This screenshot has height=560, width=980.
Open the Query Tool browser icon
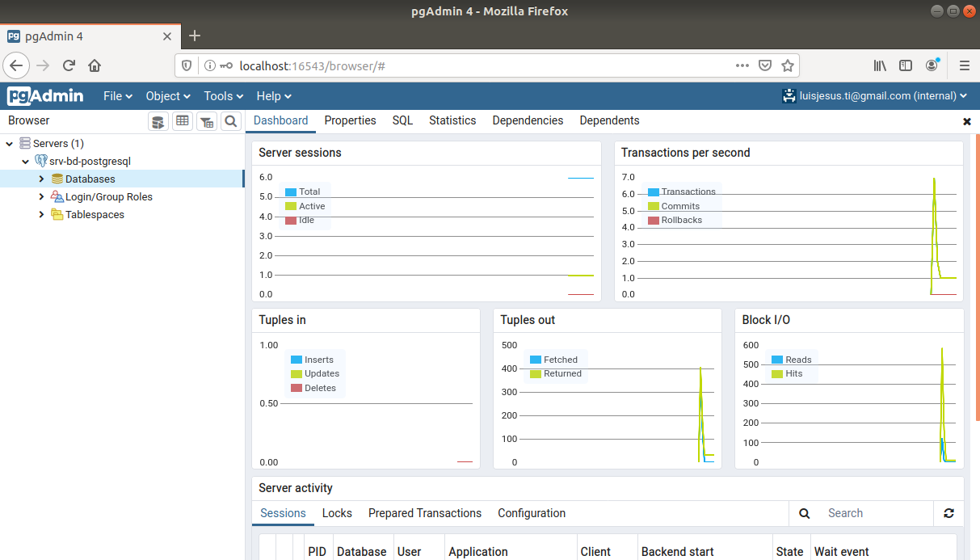point(158,121)
